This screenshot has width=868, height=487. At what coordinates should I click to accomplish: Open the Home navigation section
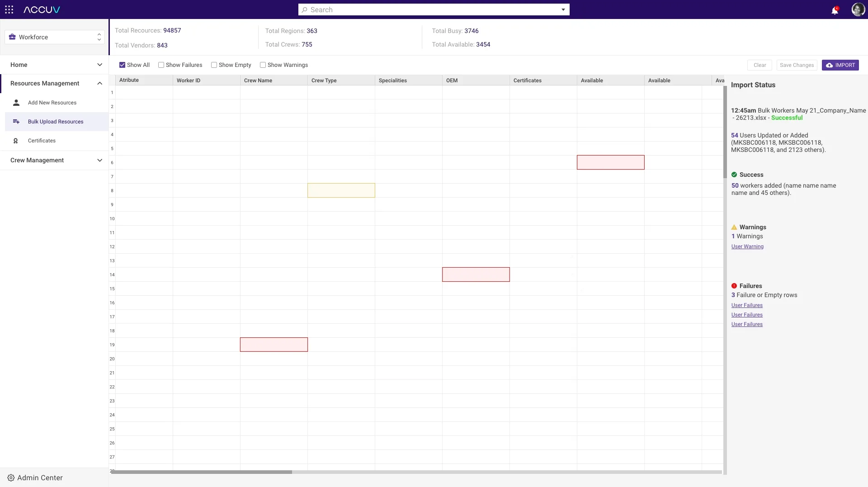coord(54,65)
